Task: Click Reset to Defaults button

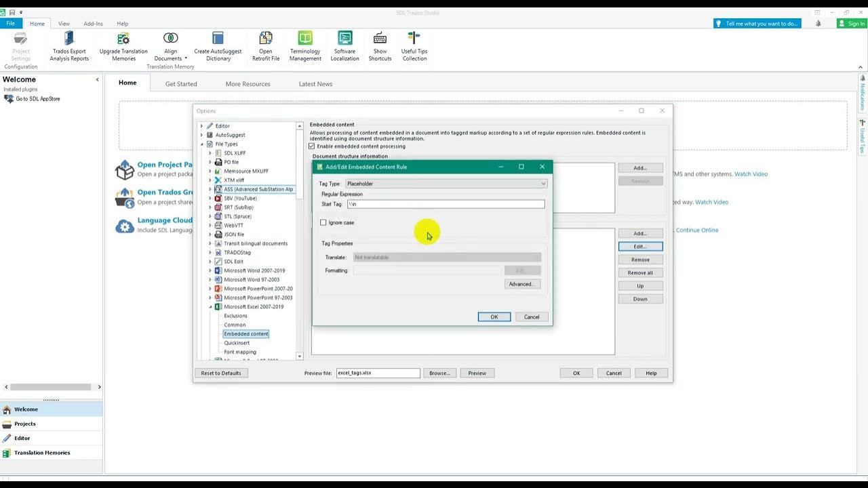Action: pos(221,373)
